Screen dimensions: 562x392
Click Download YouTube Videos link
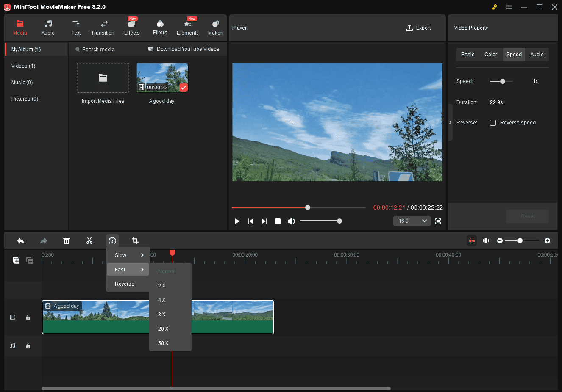pyautogui.click(x=184, y=49)
